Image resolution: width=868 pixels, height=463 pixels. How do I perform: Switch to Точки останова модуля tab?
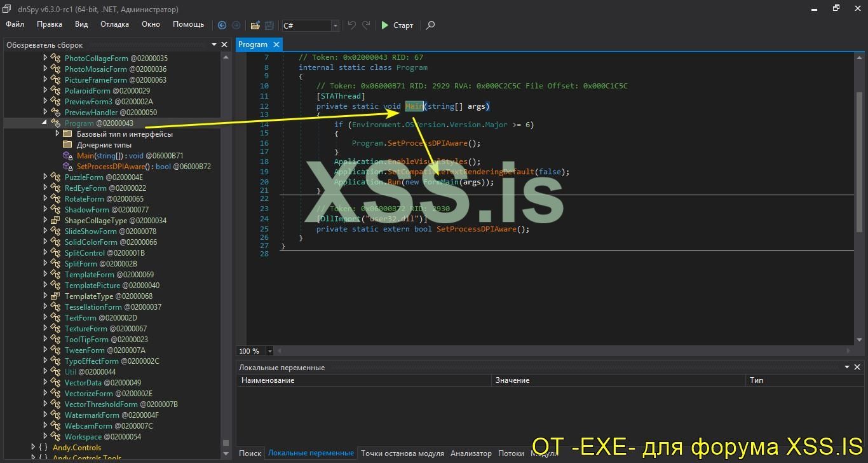[402, 453]
